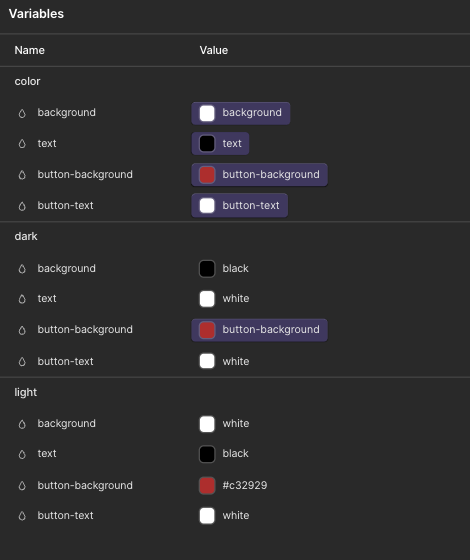
Task: Click droplet icon for dark text variable
Action: [x=22, y=299]
